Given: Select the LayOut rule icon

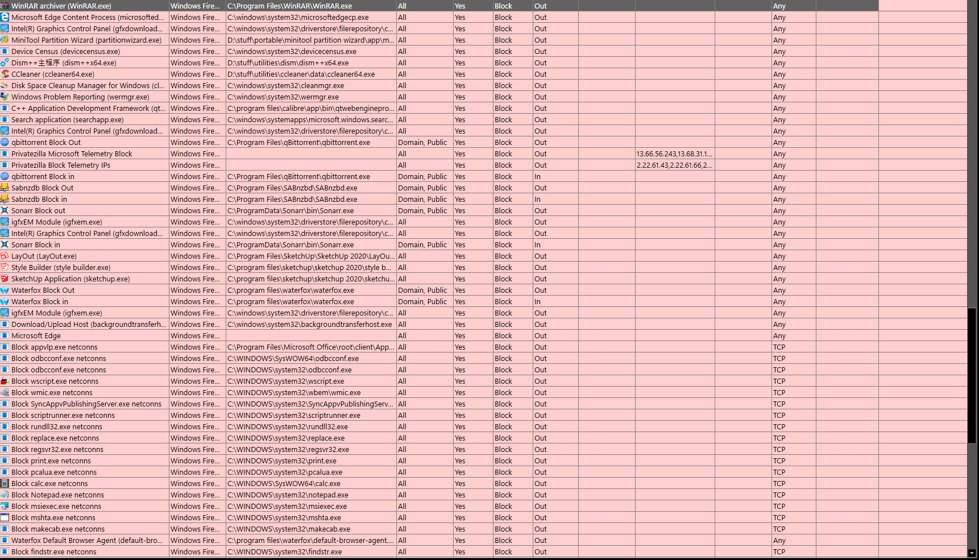Looking at the screenshot, I should [x=5, y=256].
